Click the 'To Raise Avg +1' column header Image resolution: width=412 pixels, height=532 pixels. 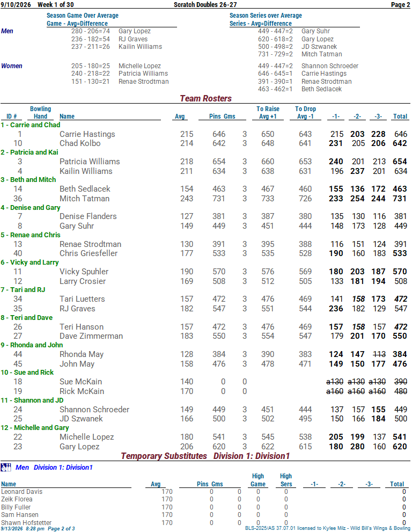tap(268, 113)
